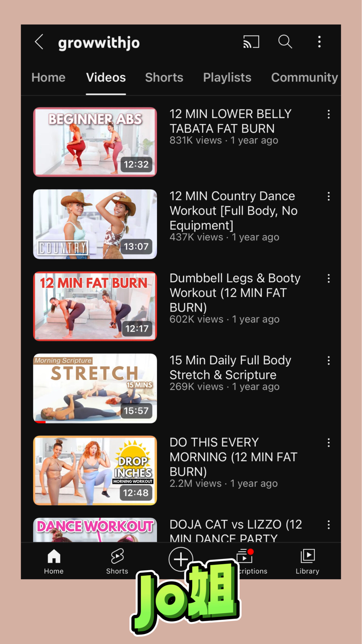Play the BEGINNER ABS thumbnail video
The image size is (362, 644).
point(95,142)
